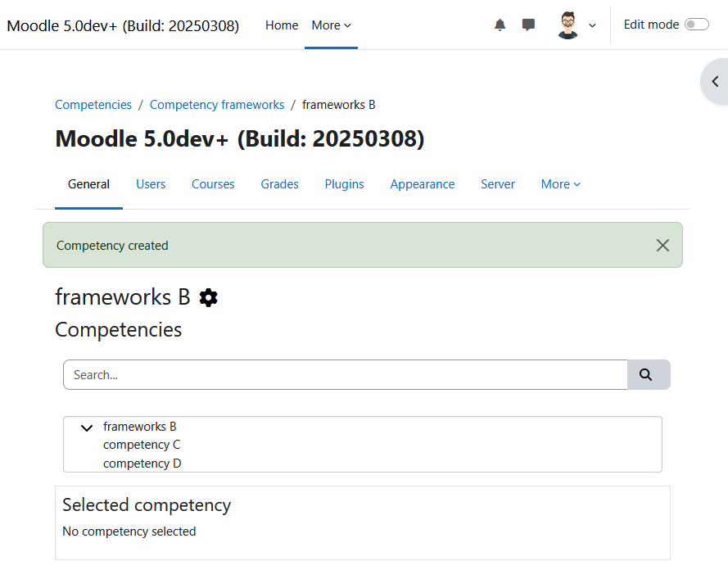Click the 'Selected competency' heading
Viewport: 728px width, 588px height.
click(x=147, y=504)
